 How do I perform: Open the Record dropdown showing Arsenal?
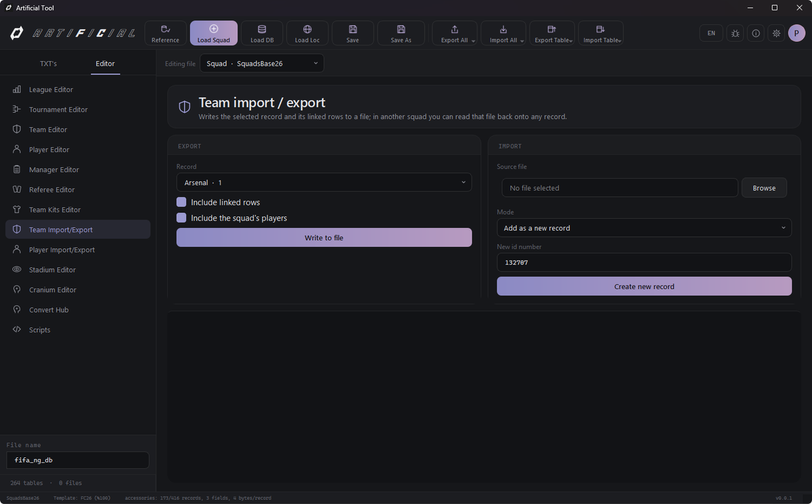(324, 183)
